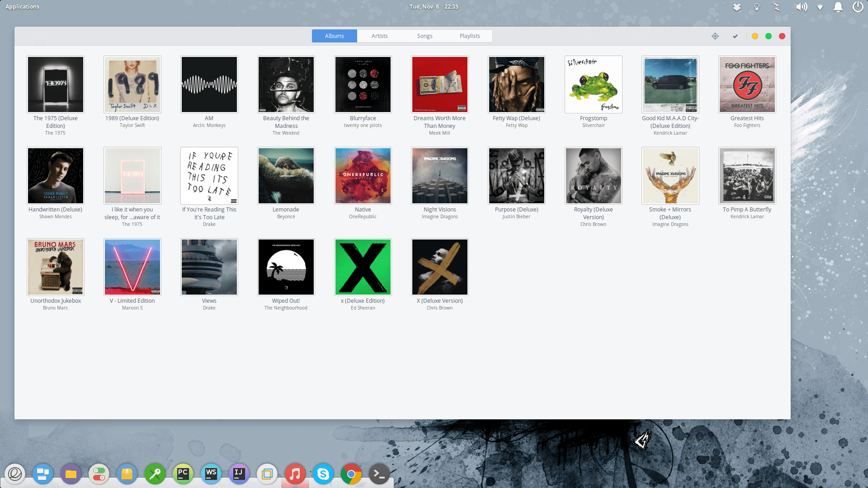
Task: Launch PyCharm from the dock
Action: point(183,474)
